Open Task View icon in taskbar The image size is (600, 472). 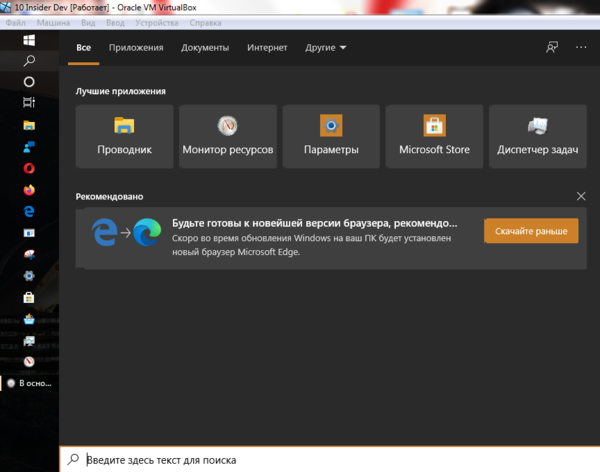pos(29,103)
